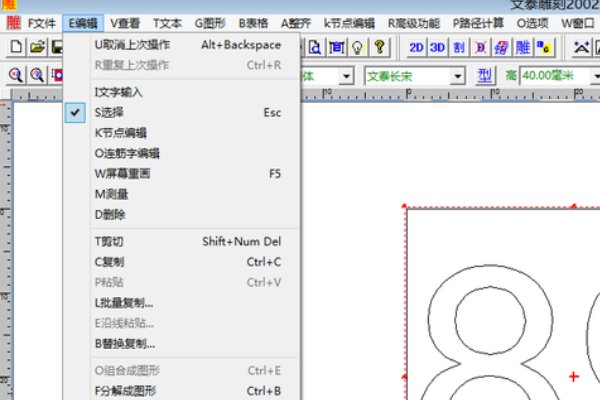Open the A整齐 menu
Viewport: 600px width, 400px height.
(296, 23)
